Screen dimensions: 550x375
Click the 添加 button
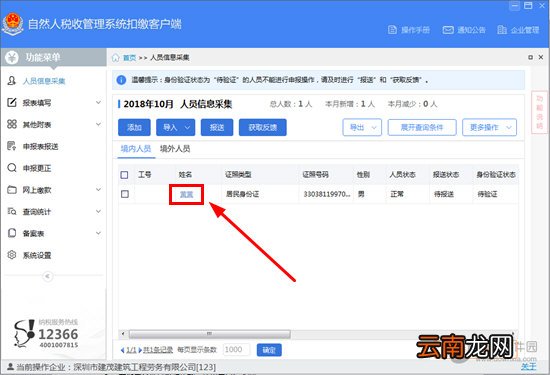click(x=134, y=127)
